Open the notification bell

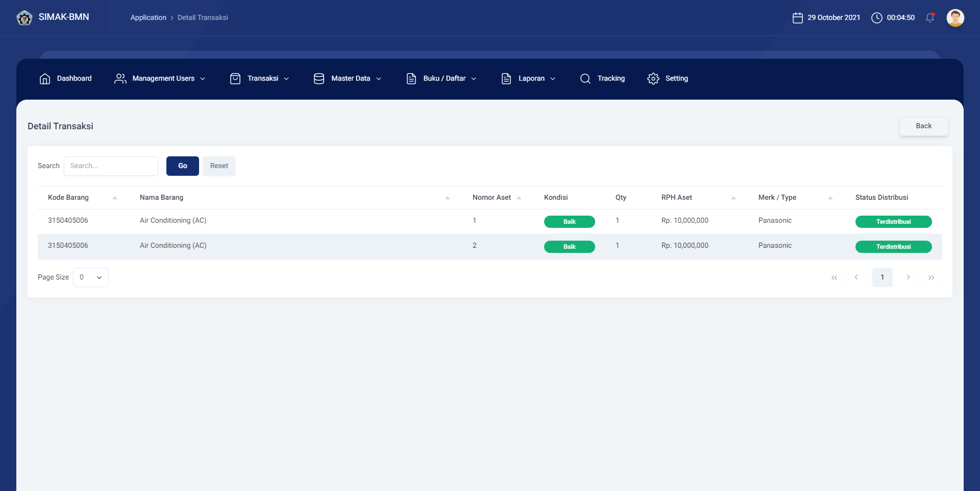(930, 17)
